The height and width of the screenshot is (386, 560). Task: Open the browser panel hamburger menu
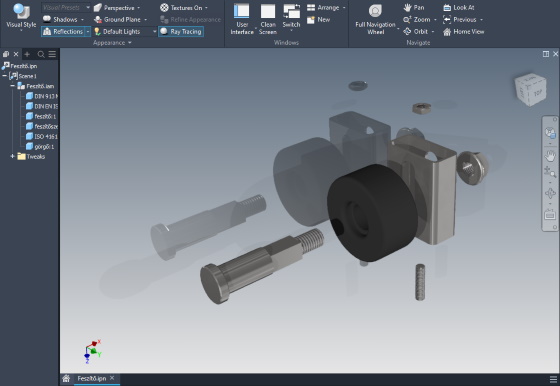pos(52,54)
